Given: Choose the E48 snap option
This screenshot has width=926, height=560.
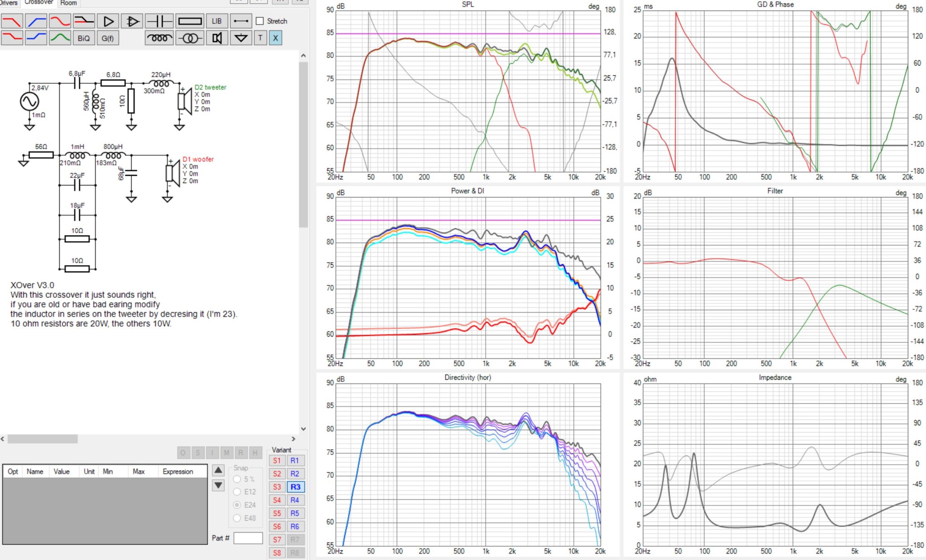Looking at the screenshot, I should (237, 518).
